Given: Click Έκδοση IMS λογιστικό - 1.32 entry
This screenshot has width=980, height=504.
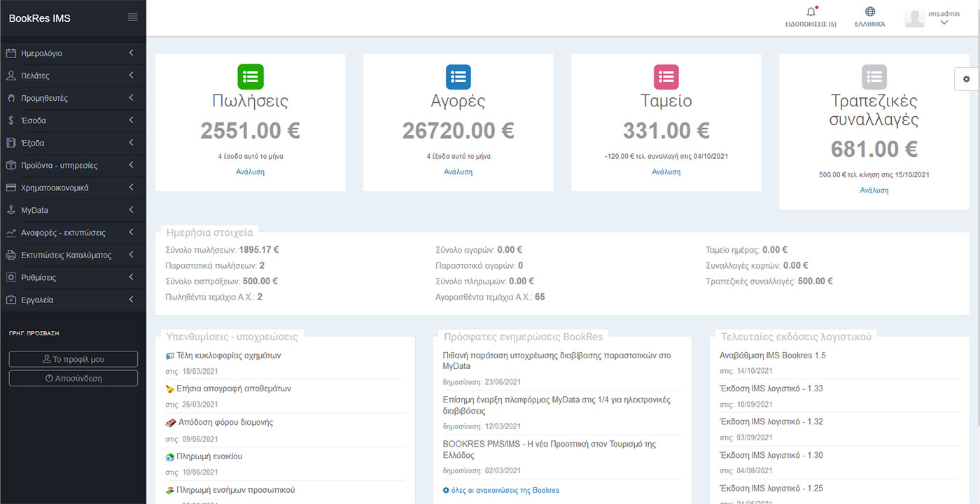Looking at the screenshot, I should coord(771,421).
